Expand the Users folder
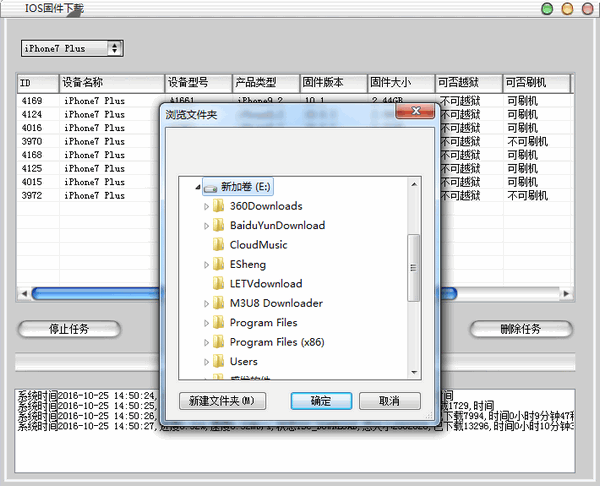The height and width of the screenshot is (486, 600). [206, 362]
